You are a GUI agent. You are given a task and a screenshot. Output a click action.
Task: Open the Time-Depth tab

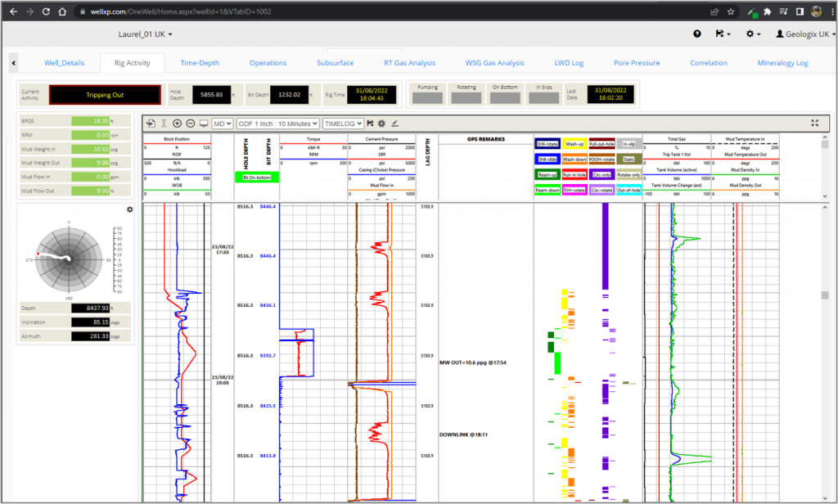point(200,63)
